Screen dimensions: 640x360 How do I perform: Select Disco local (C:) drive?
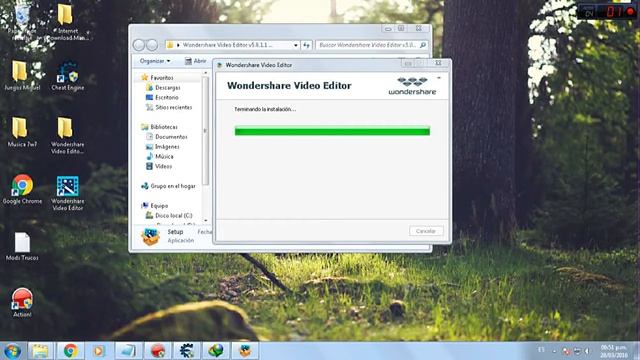pyautogui.click(x=173, y=215)
